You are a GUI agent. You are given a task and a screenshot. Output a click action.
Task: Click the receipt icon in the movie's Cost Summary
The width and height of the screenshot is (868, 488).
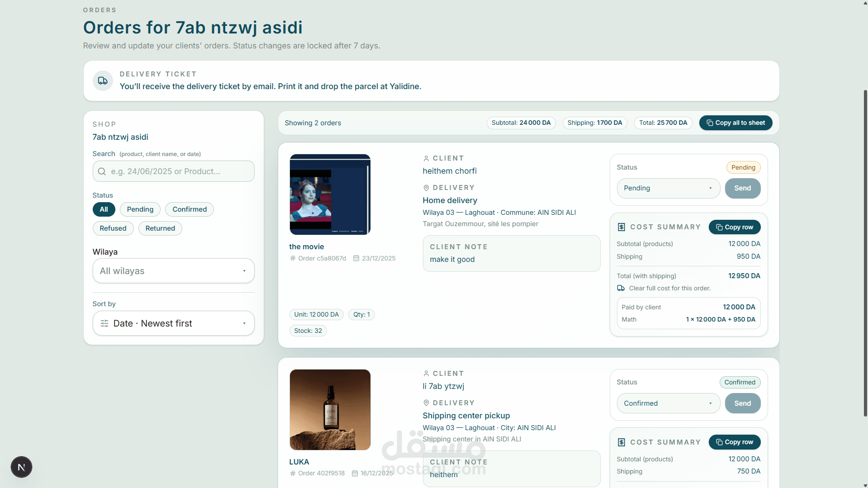(x=621, y=227)
